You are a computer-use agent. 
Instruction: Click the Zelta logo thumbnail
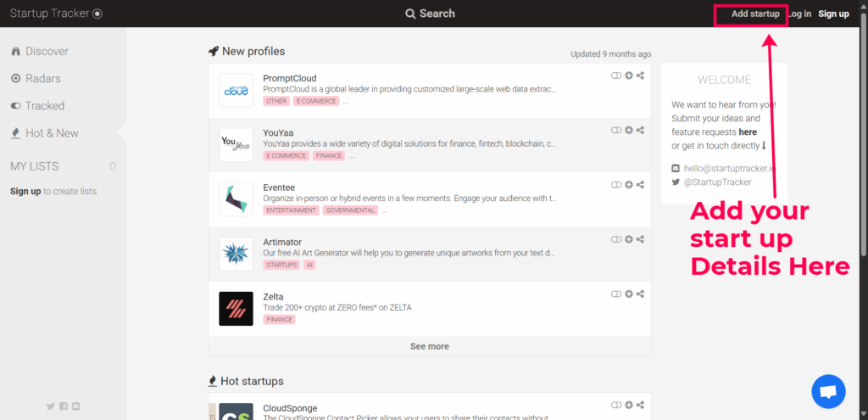[236, 309]
